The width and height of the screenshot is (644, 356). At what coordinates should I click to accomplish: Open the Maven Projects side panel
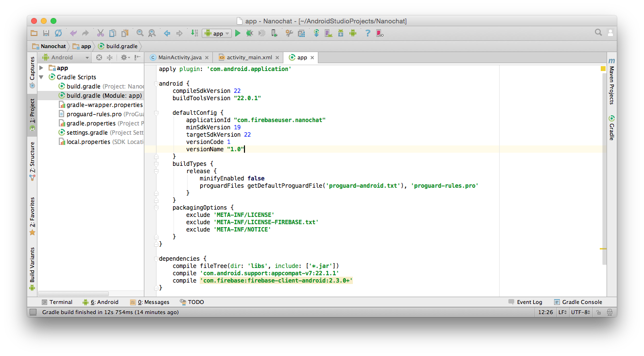point(611,81)
